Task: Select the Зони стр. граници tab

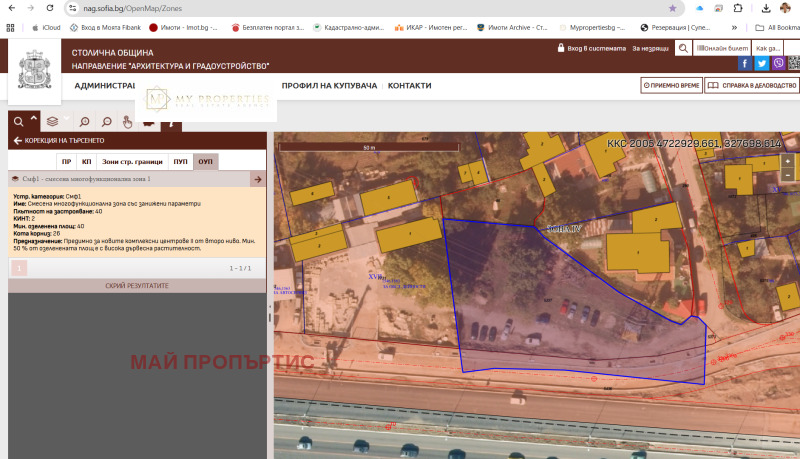Action: [x=132, y=161]
